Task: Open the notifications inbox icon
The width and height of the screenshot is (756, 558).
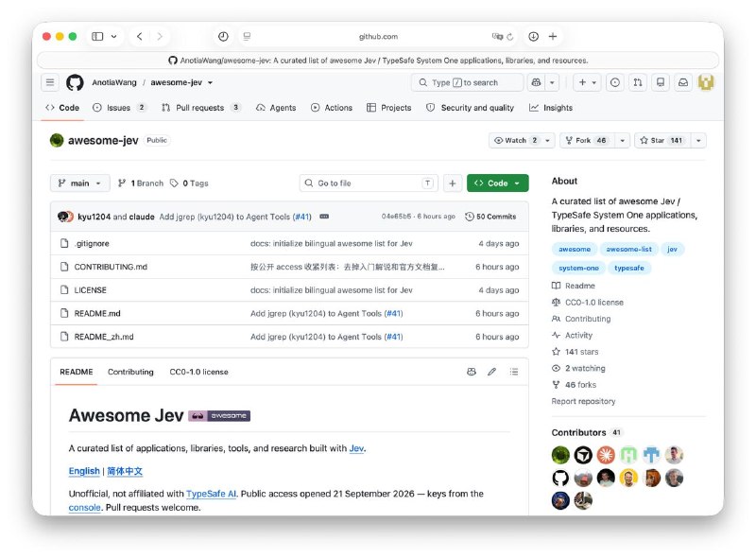Action: coord(683,82)
